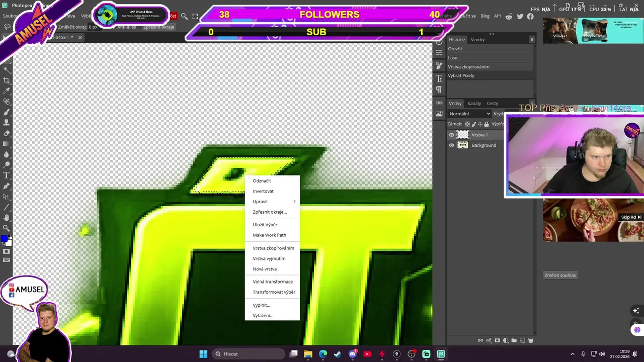Toggle Quick Mask mode icon
644x362 pixels.
[x=7, y=251]
